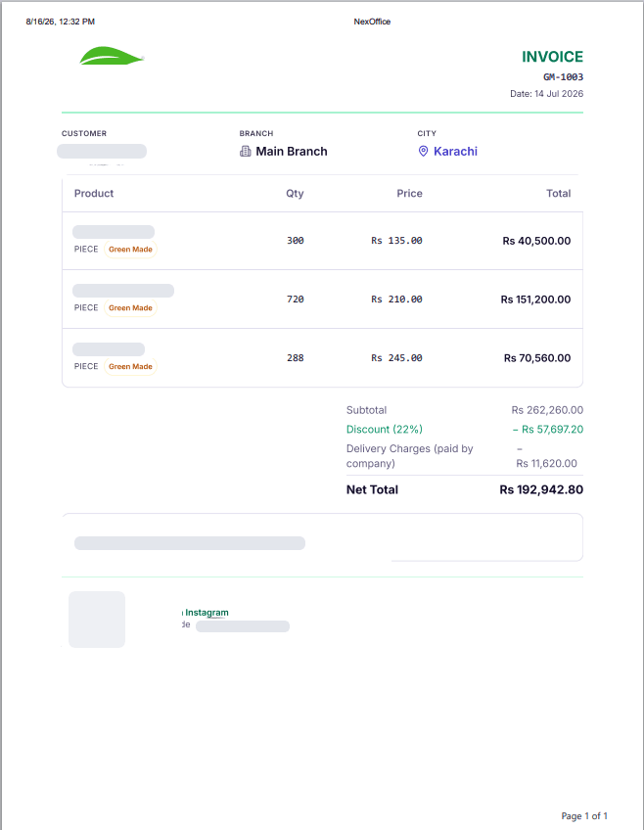The image size is (644, 830).
Task: Open the Karachi city link
Action: [455, 152]
